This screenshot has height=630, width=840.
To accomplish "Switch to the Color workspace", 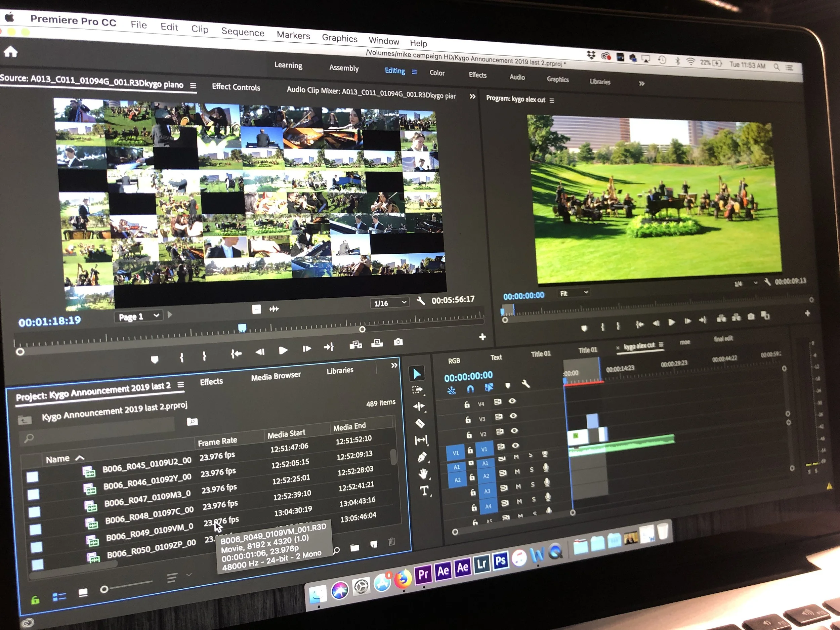I will point(437,73).
